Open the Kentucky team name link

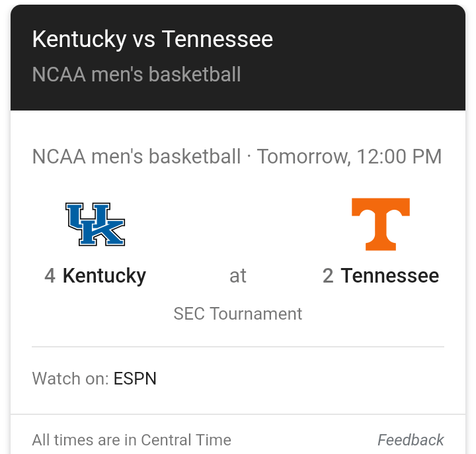pos(104,275)
